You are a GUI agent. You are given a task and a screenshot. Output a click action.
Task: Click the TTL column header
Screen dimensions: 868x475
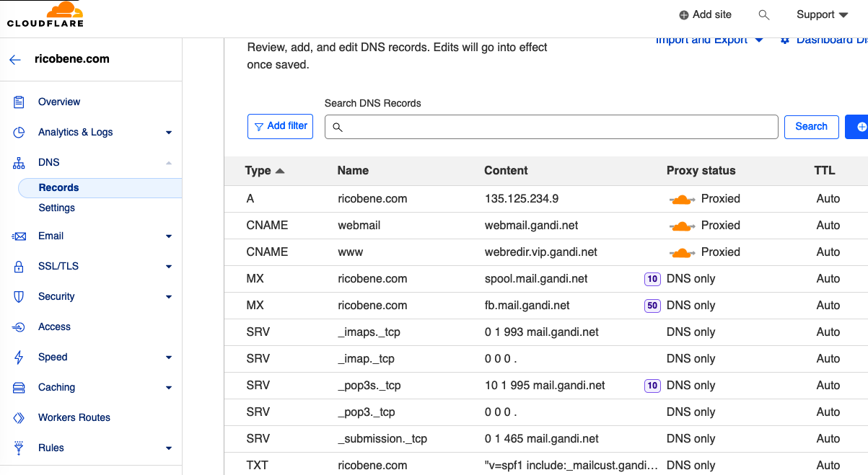[825, 171]
